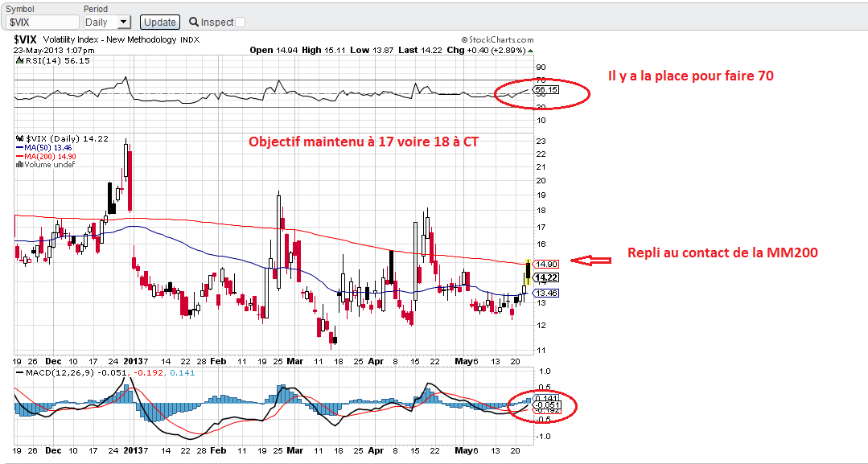Click the MA(50) 13.46 legend entry
868x464 pixels.
(x=44, y=148)
